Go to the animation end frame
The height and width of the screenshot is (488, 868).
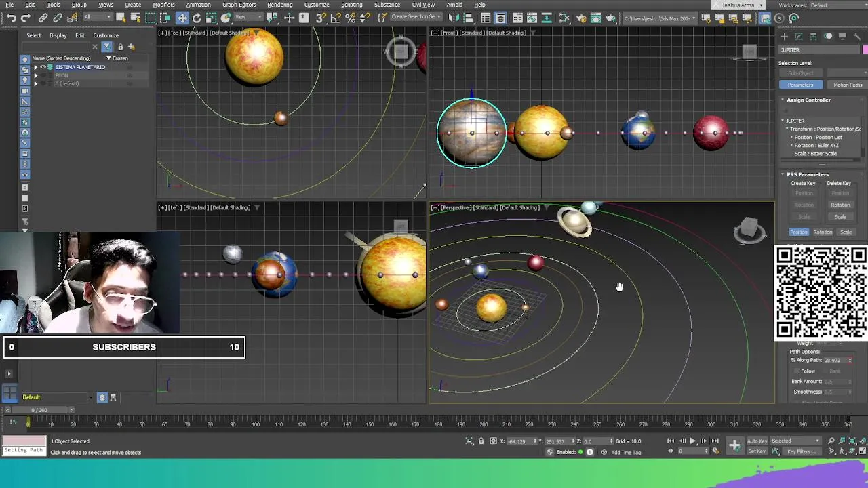pyautogui.click(x=715, y=441)
